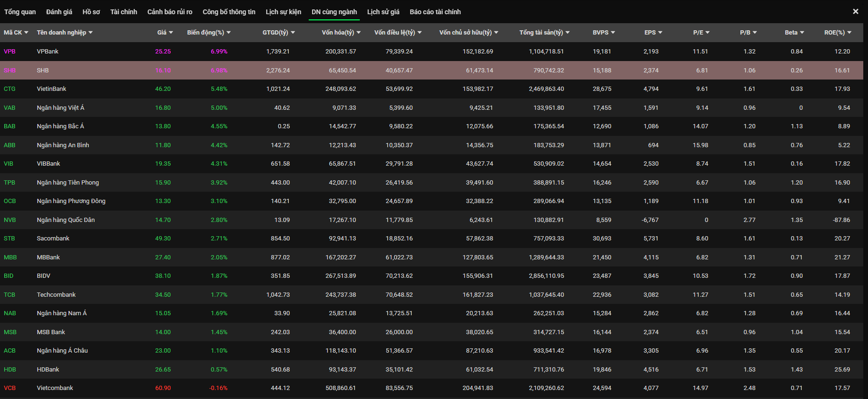Click the Sacombank BVPS value 30,693
Viewport: 868px width, 399px height.
coord(602,239)
